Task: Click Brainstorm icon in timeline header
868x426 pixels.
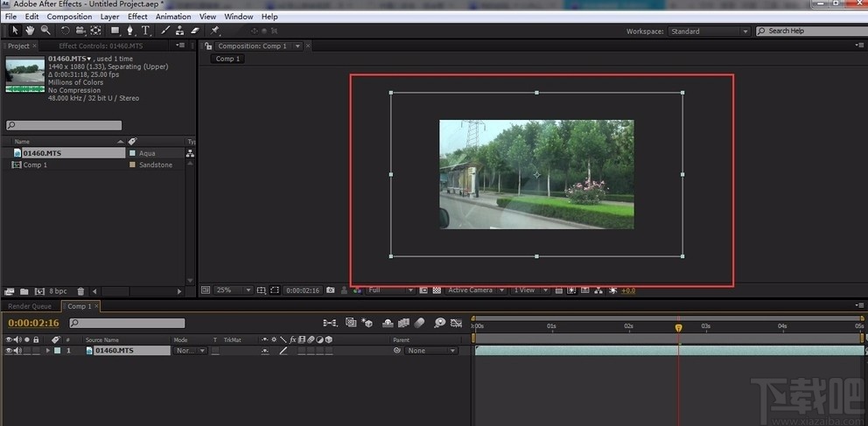Action: coord(439,323)
